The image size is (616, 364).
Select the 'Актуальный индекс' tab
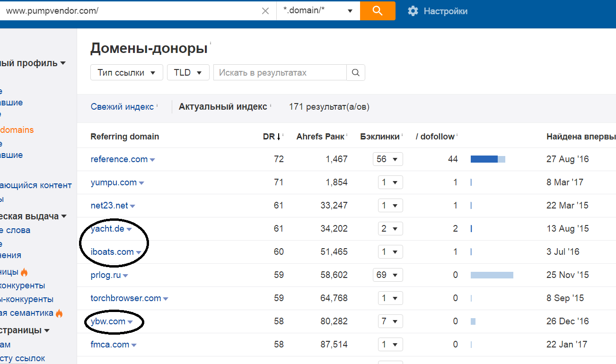[x=223, y=107]
